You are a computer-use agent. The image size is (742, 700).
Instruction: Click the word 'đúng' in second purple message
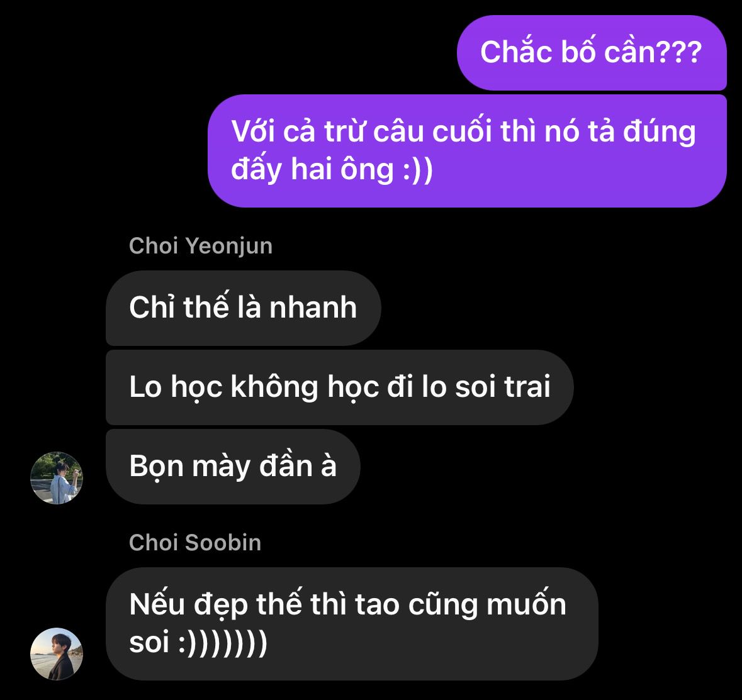pyautogui.click(x=659, y=131)
